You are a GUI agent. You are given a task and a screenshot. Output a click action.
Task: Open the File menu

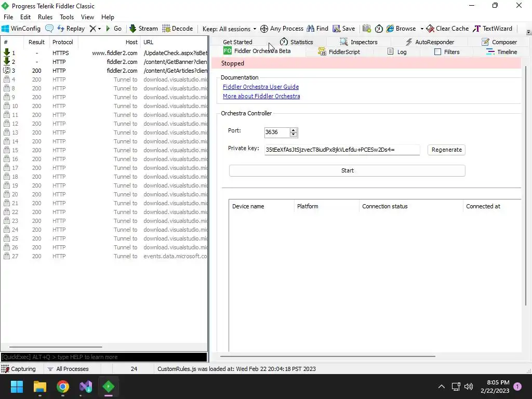coord(8,17)
